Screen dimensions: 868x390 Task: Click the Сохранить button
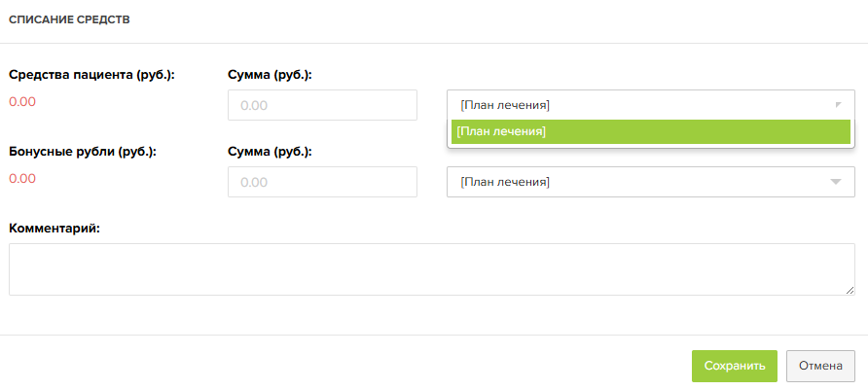pyautogui.click(x=735, y=366)
